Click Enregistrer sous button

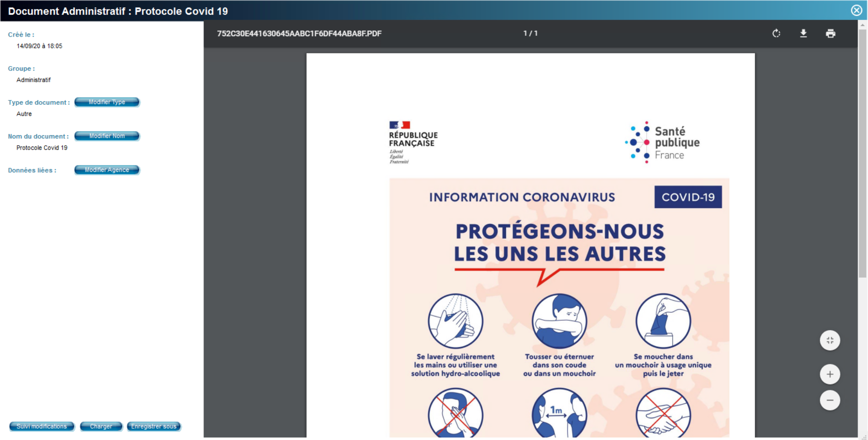(154, 426)
